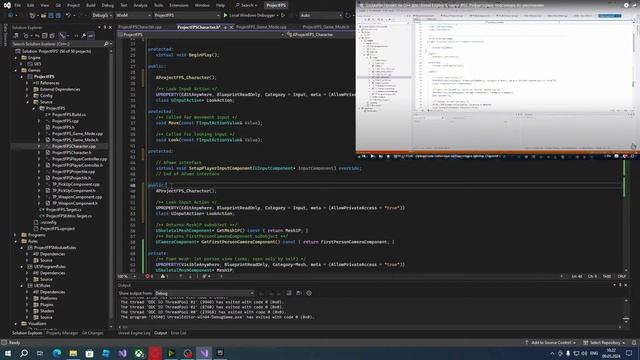The width and height of the screenshot is (640, 360).
Task: Close the ProjectFPSCharacter.h tab
Action: point(231,27)
